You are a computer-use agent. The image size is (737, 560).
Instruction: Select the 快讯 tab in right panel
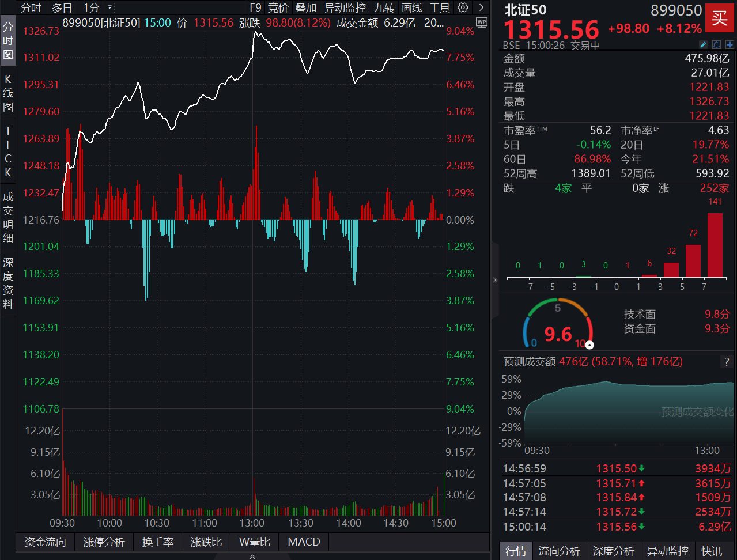711,551
